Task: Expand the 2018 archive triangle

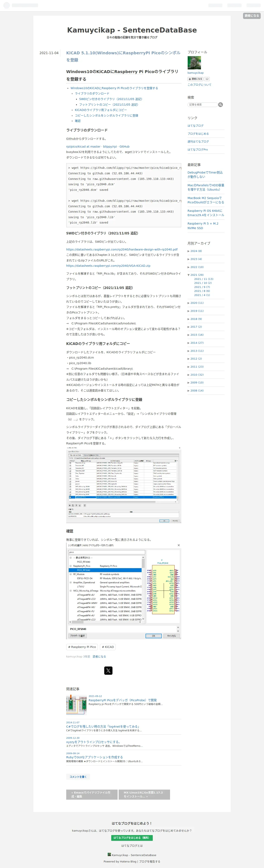Action: (x=189, y=319)
